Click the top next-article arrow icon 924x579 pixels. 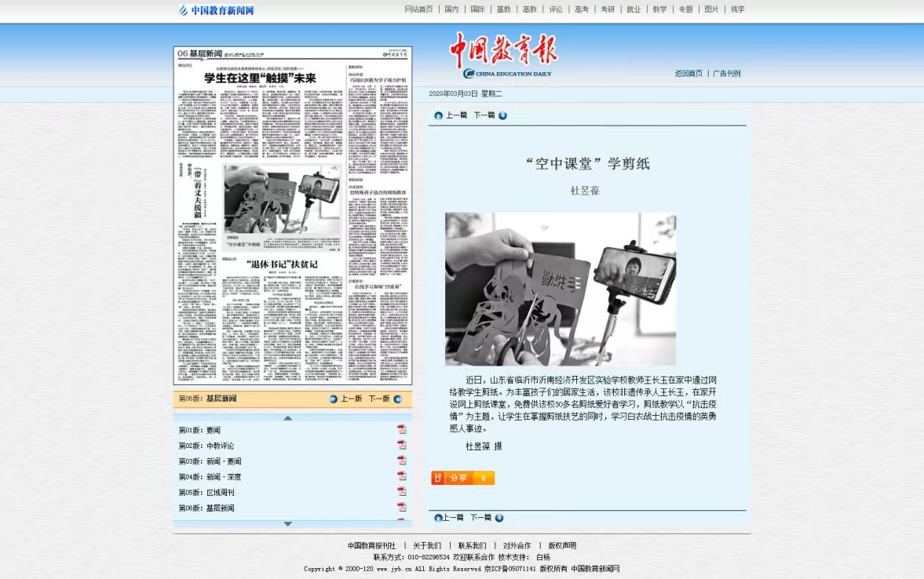(x=502, y=115)
